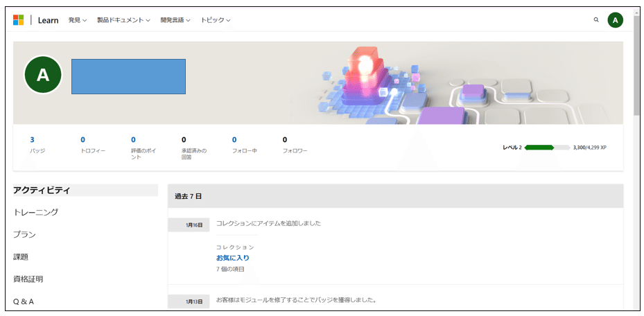Expand the 製品ドキュメント menu
The width and height of the screenshot is (644, 316).
[x=123, y=20]
